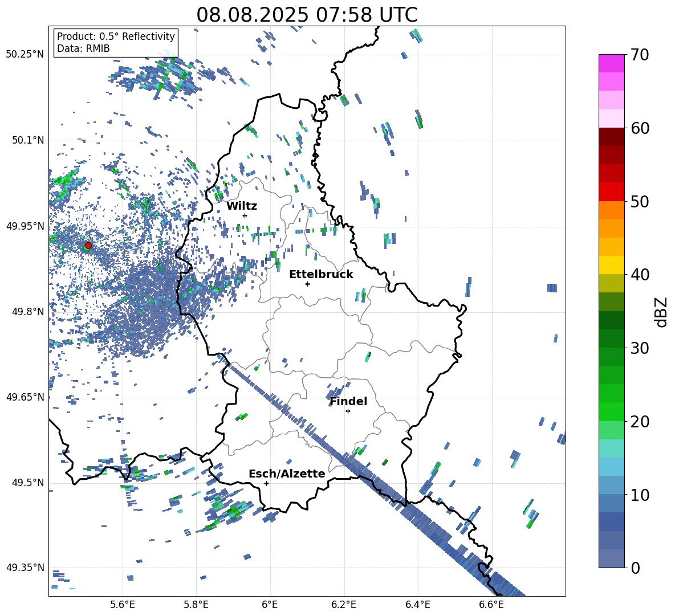Click the 50.25°N latitude label
This screenshot has height=616, width=675.
coord(25,55)
